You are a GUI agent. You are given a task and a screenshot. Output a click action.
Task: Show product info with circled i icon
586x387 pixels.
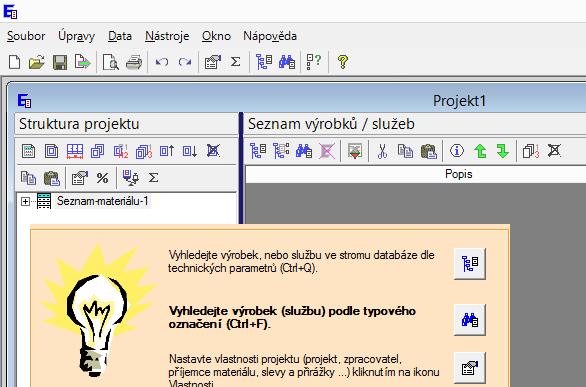457,151
